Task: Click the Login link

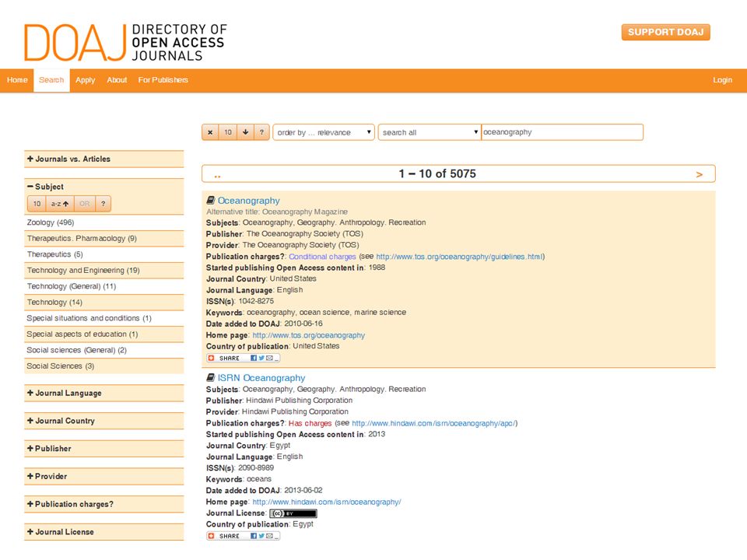Action: tap(722, 80)
